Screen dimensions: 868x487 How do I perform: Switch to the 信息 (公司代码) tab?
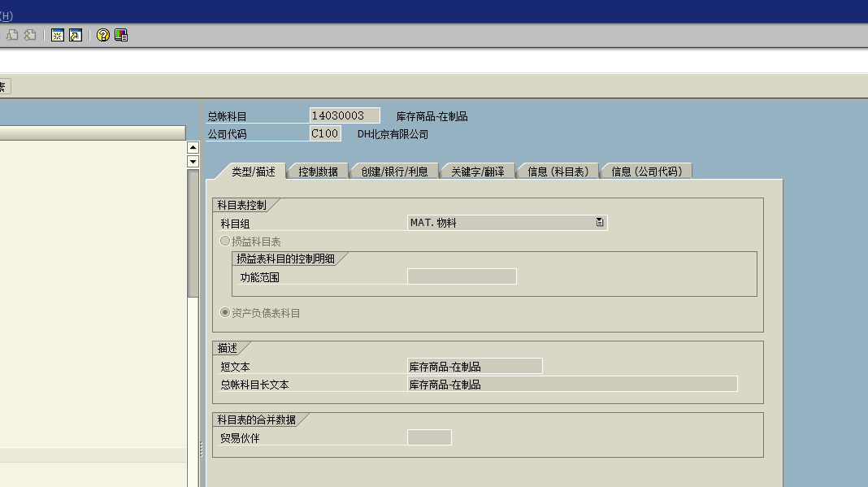[646, 172]
